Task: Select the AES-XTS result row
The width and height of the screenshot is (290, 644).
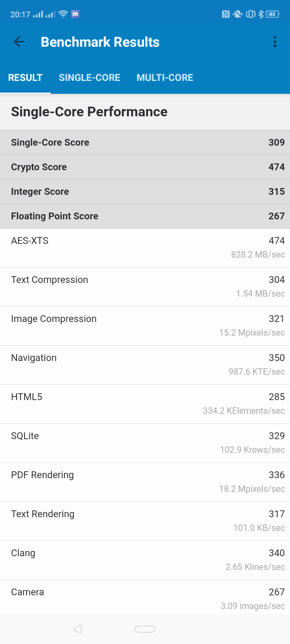Action: click(x=145, y=248)
